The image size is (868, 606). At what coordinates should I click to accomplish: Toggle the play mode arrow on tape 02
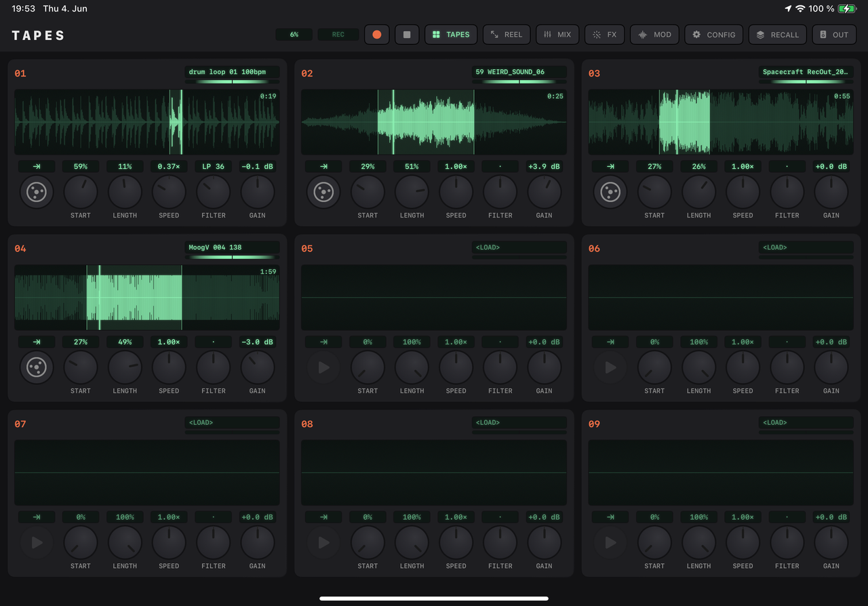click(323, 167)
